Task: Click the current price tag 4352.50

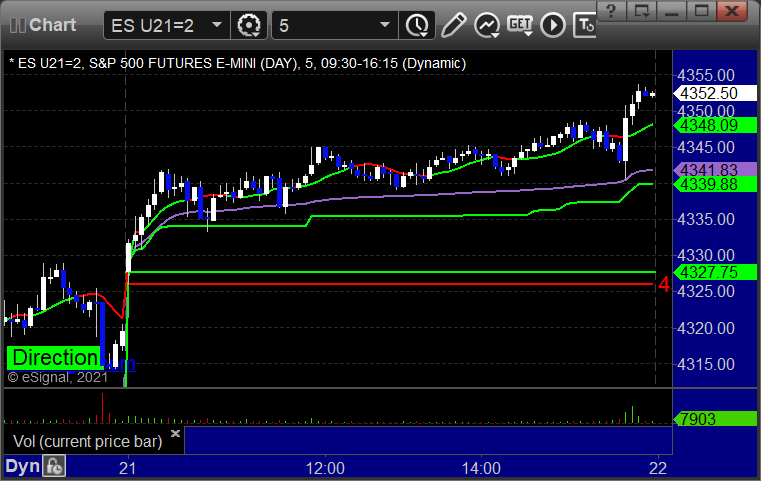Action: [x=714, y=93]
